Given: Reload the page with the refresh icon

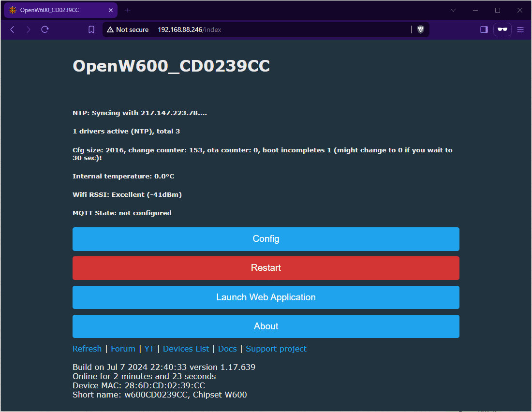Looking at the screenshot, I should tap(45, 29).
